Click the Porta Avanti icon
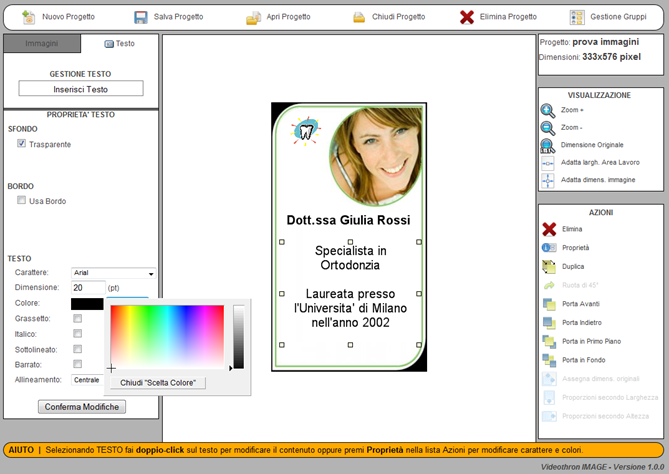The image size is (669, 474). point(549,304)
